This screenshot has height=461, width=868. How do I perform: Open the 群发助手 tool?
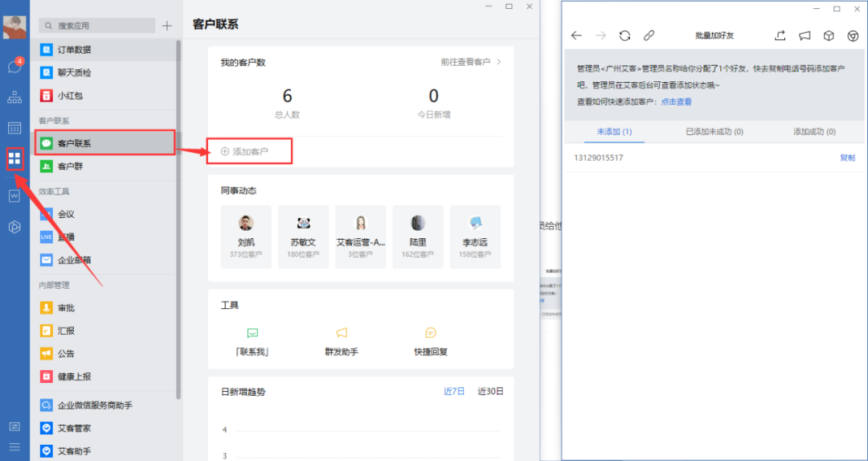click(x=342, y=341)
